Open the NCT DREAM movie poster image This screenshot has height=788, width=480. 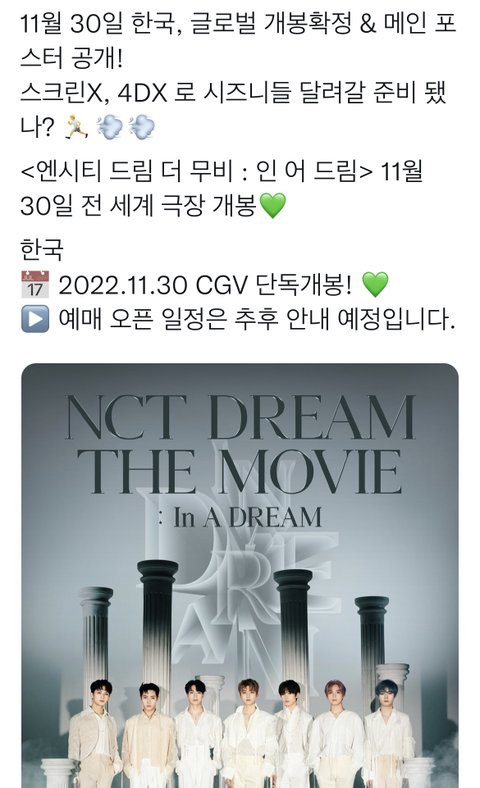[240, 575]
